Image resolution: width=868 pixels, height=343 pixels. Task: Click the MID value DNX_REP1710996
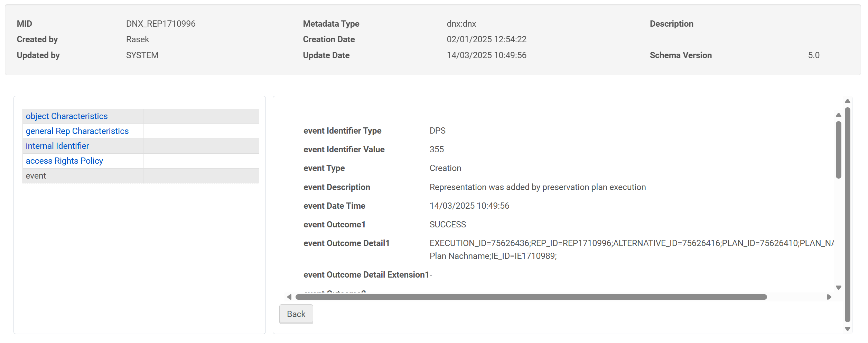pos(161,24)
